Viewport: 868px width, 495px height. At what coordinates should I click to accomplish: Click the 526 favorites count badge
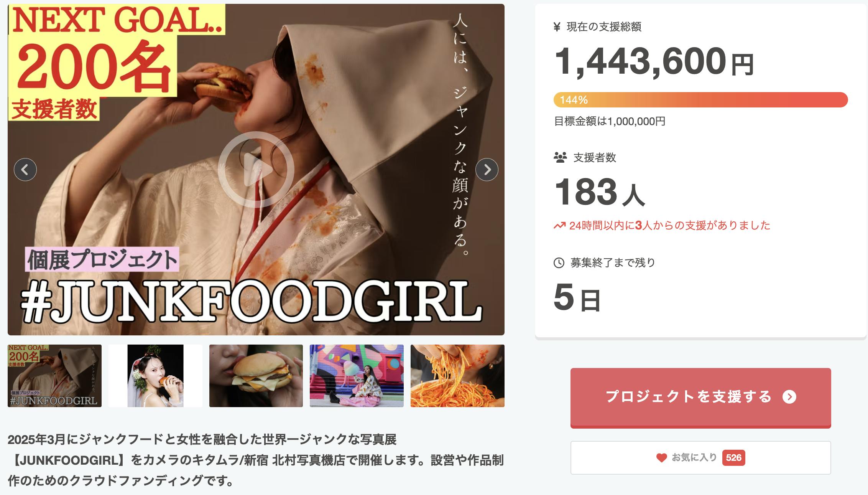[x=733, y=458]
